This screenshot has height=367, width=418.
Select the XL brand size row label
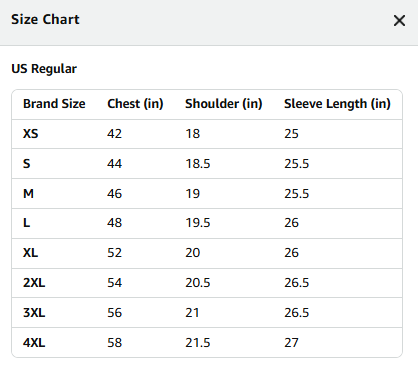pos(31,253)
